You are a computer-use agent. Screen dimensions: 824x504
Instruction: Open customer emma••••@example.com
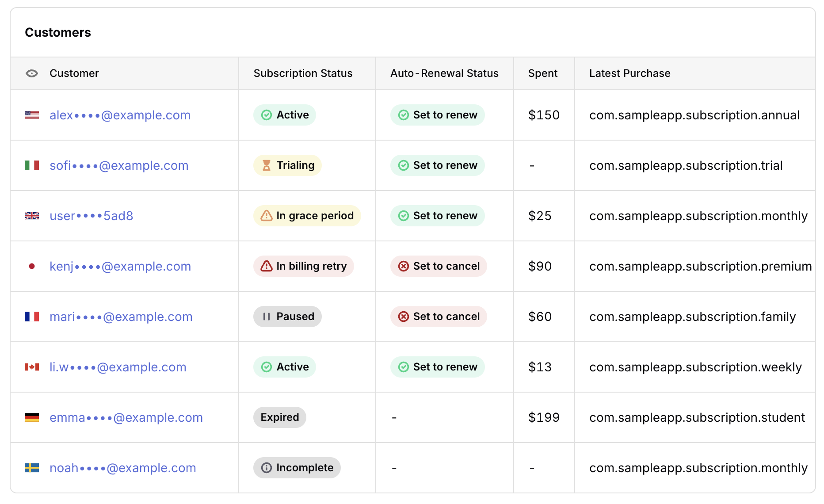pos(126,417)
